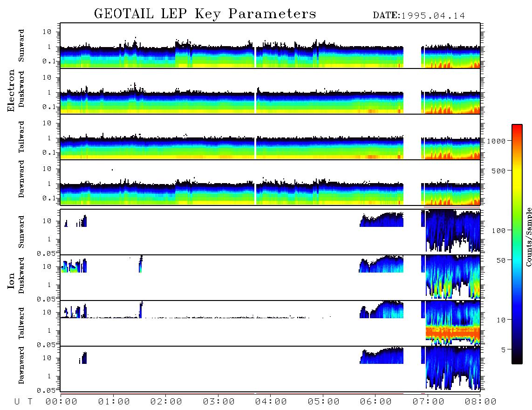Click the 06:00 time tick label

coord(376,402)
